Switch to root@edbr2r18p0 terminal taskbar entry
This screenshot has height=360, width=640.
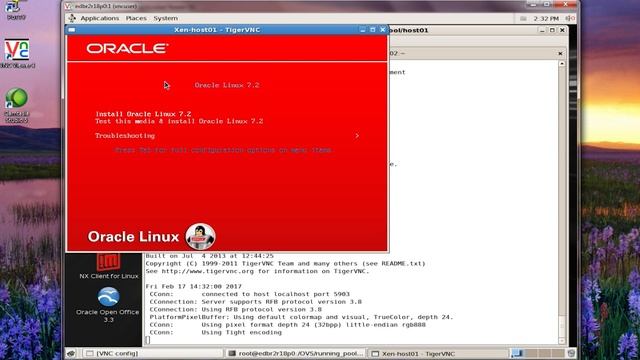[x=296, y=353]
